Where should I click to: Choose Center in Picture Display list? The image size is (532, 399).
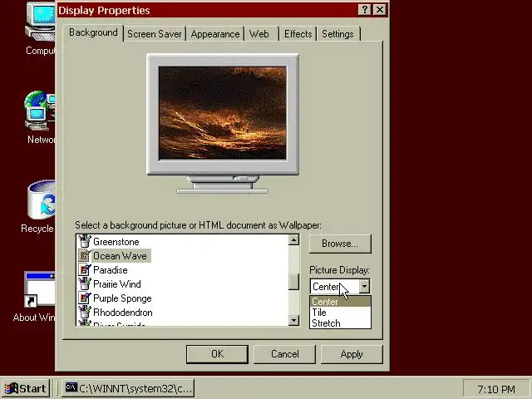[x=340, y=301]
